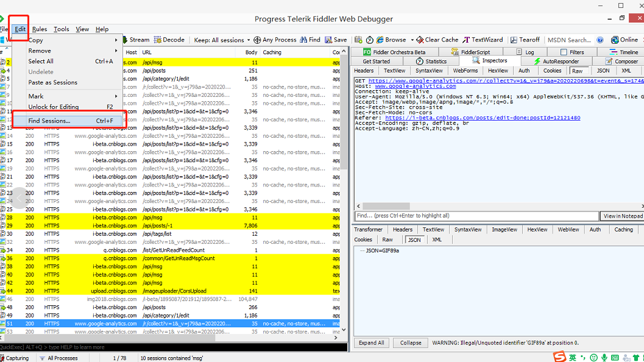Select the Inspectors tab
Image resolution: width=644 pixels, height=362 pixels.
tap(490, 61)
